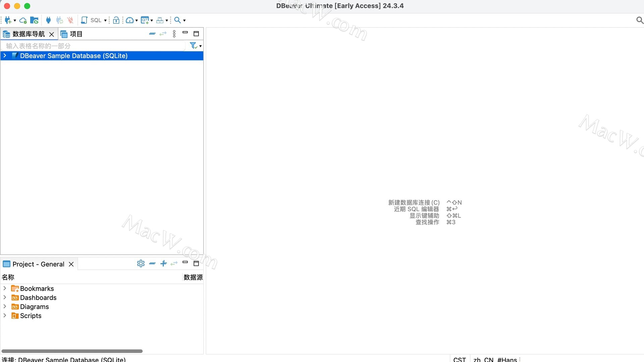The height and width of the screenshot is (362, 644).
Task: Click the stacked boxes tools icon
Action: tap(160, 20)
